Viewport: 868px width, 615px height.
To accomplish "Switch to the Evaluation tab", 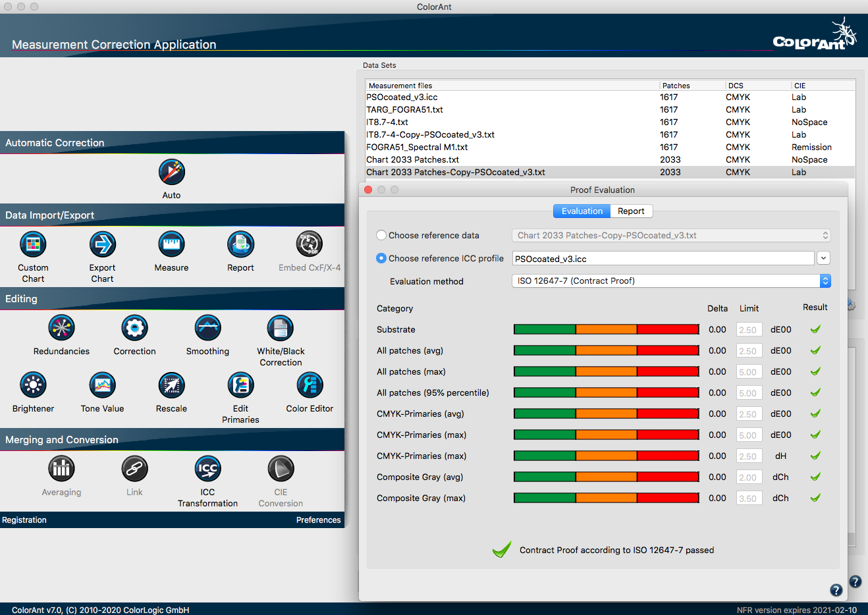I will 582,211.
